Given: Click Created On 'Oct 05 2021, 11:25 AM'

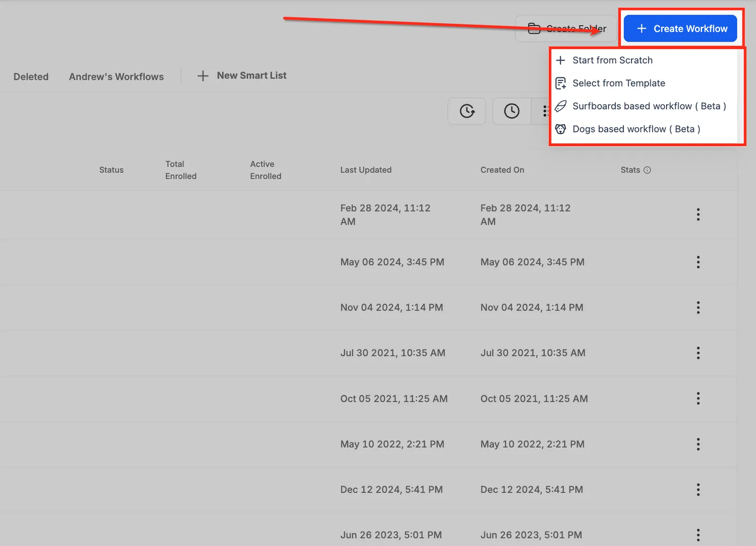Looking at the screenshot, I should tap(534, 399).
